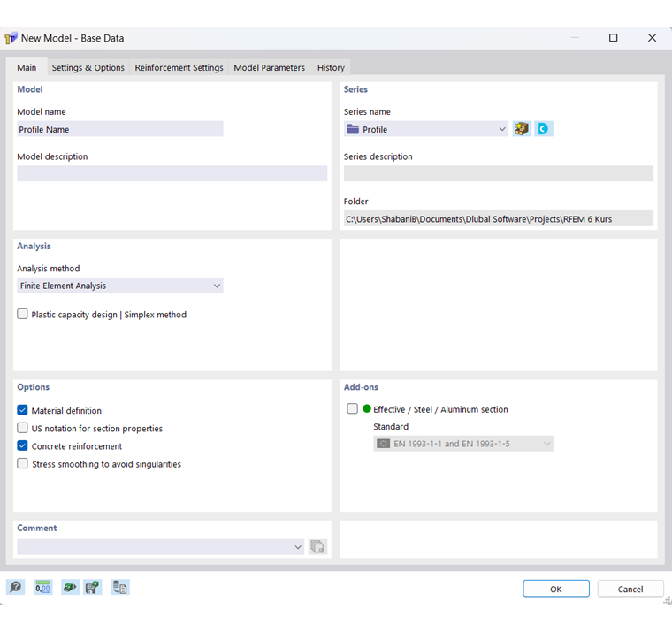Click the comment library icon
Screen dimensions: 672x632
pyautogui.click(x=317, y=547)
